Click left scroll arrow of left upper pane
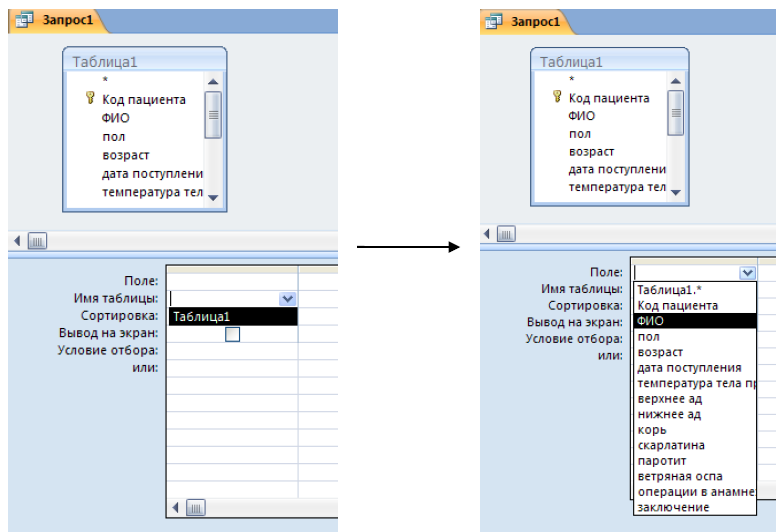784x532 pixels. (18, 241)
